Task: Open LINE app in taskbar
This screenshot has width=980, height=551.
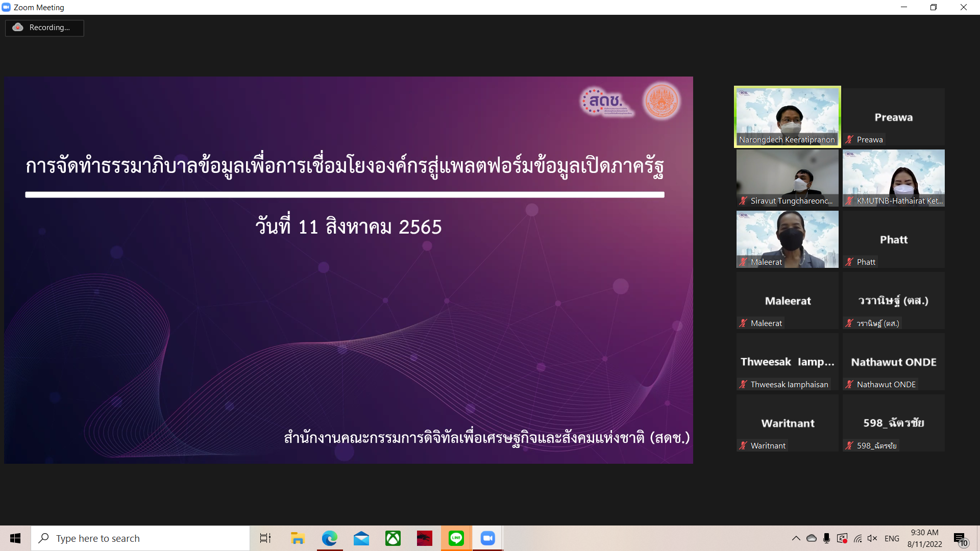Action: [456, 538]
